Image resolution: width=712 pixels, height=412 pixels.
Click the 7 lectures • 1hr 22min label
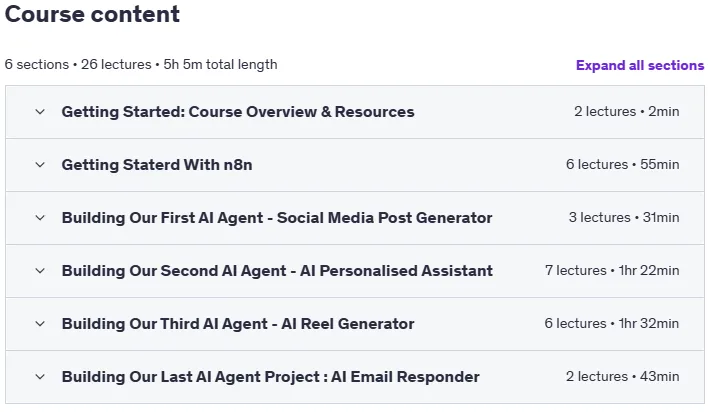(x=612, y=271)
